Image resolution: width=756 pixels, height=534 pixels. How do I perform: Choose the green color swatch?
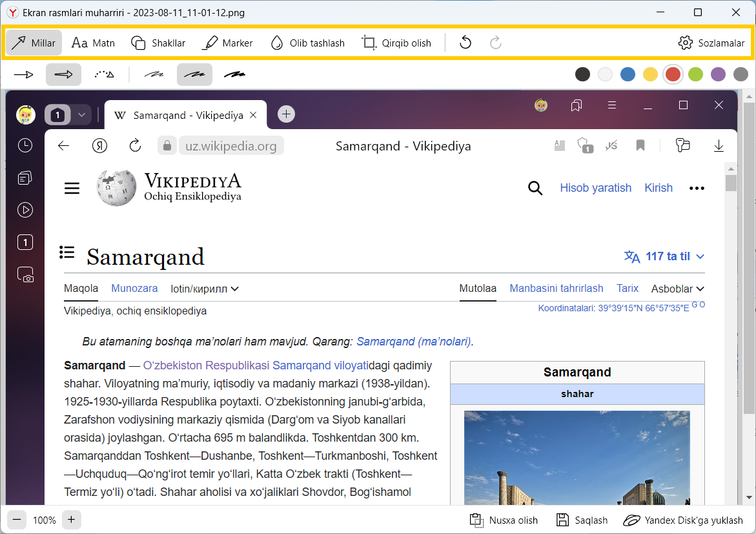(695, 74)
